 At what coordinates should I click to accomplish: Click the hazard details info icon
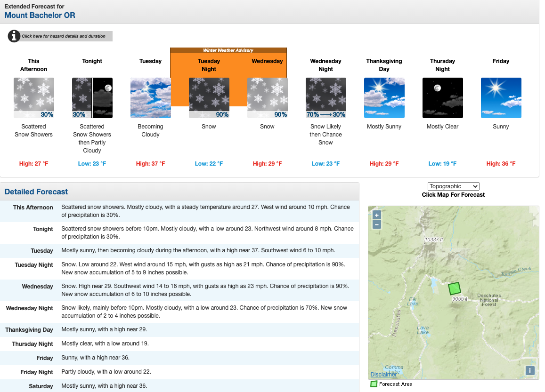14,36
